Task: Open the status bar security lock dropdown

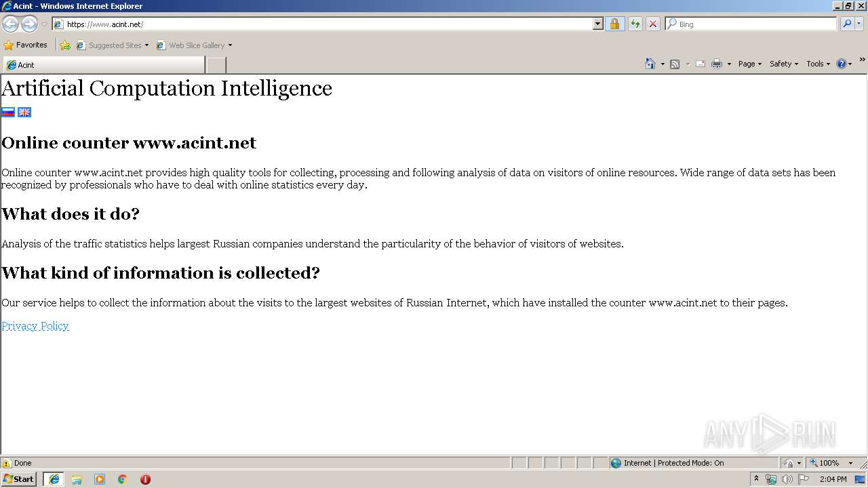Action: [793, 463]
